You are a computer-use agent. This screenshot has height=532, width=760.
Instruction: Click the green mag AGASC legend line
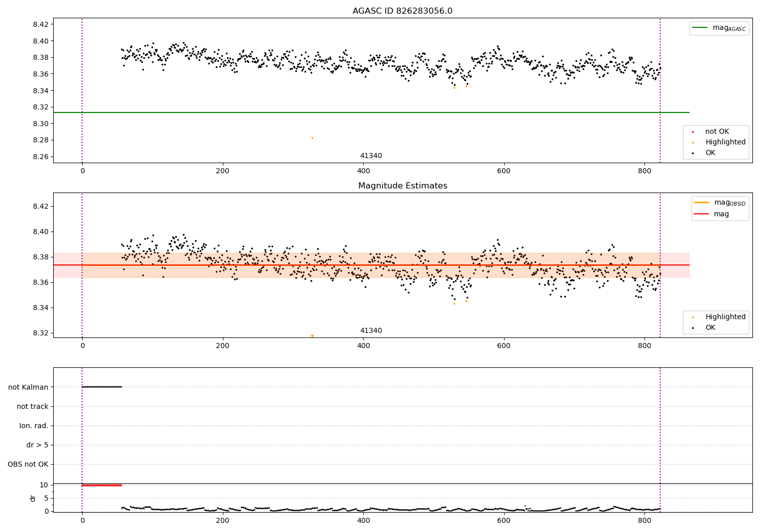701,28
